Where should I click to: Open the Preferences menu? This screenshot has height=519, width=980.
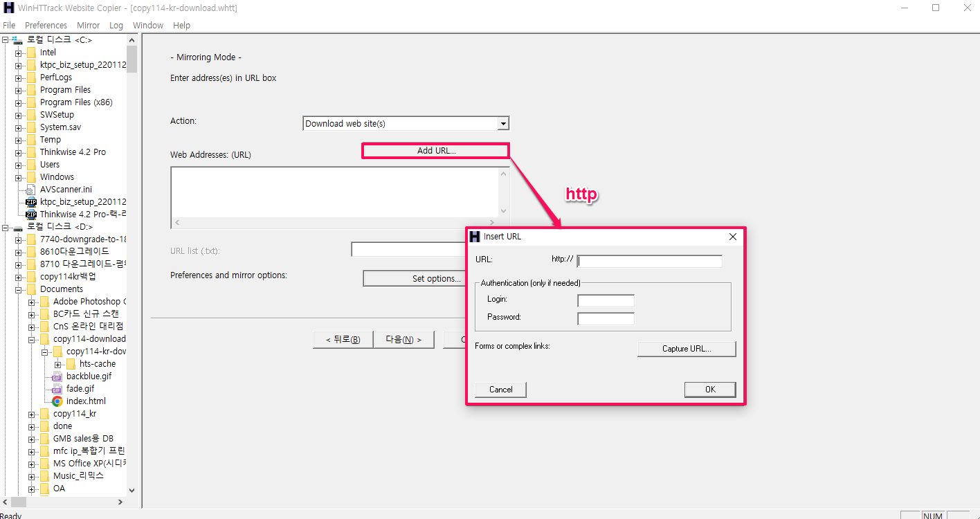click(46, 25)
